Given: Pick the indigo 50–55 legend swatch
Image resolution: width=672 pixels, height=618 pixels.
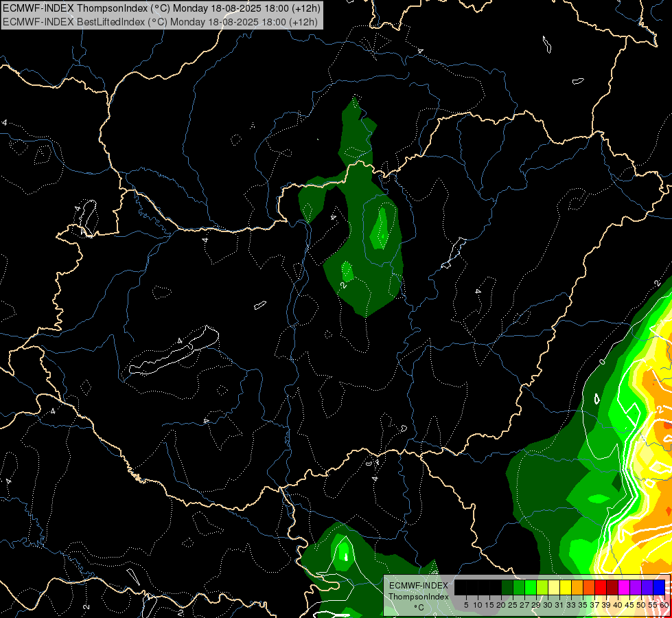Looking at the screenshot, I should [647, 587].
